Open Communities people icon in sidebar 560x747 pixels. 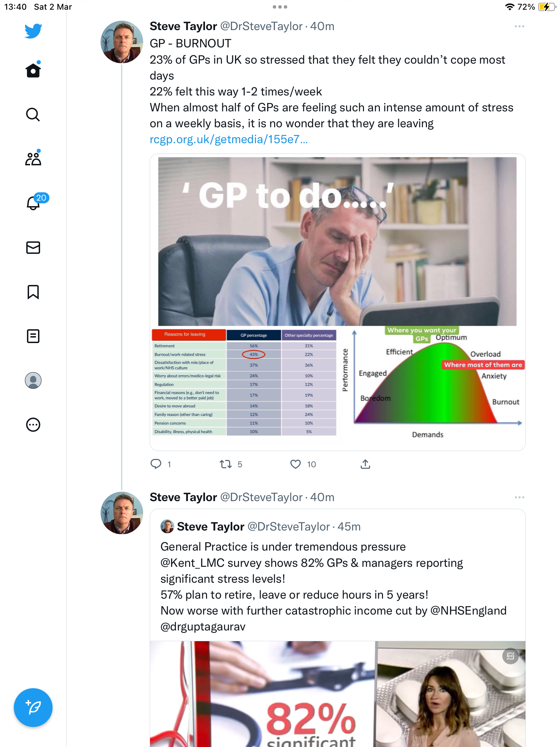(x=33, y=158)
